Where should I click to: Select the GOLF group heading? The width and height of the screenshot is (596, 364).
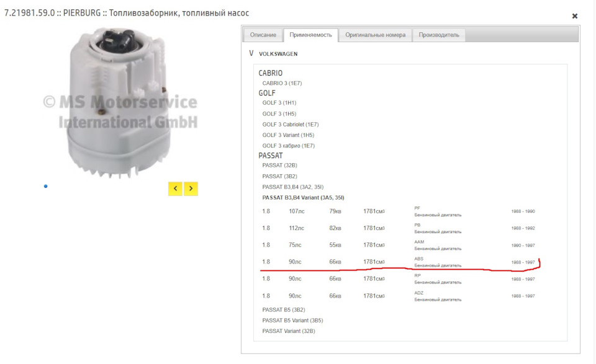pos(267,93)
